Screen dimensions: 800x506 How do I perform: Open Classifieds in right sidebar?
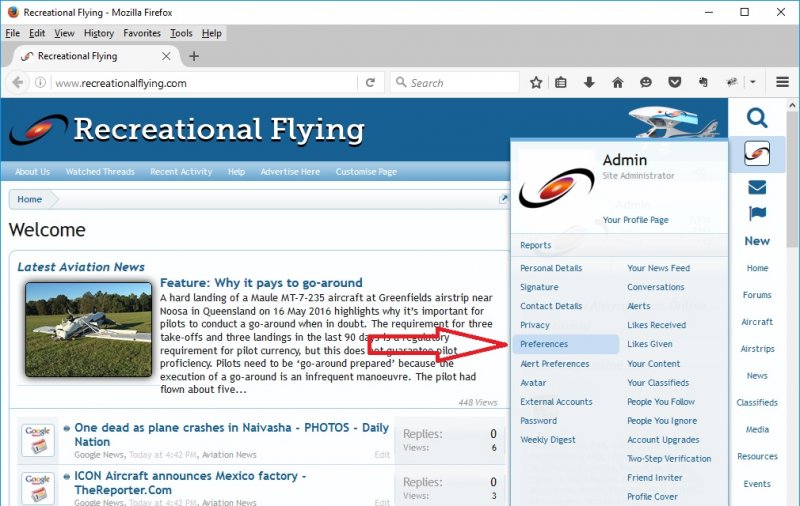point(757,402)
